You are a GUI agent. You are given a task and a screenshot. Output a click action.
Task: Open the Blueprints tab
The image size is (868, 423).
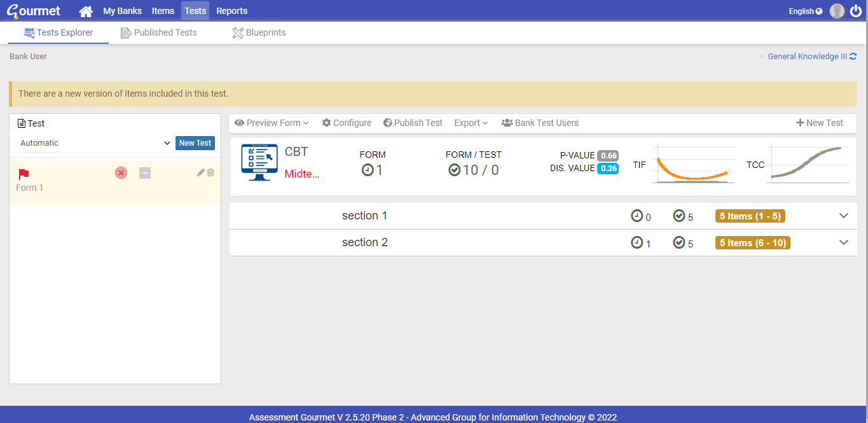click(x=259, y=32)
